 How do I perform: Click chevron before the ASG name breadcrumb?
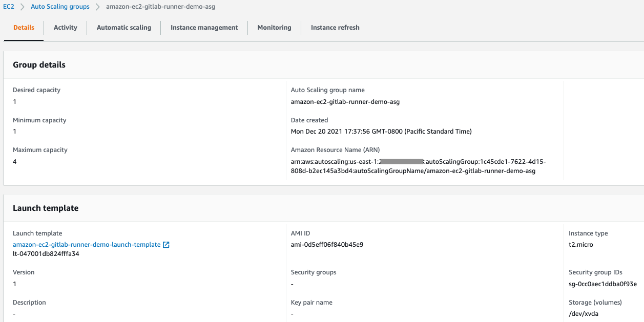click(96, 7)
